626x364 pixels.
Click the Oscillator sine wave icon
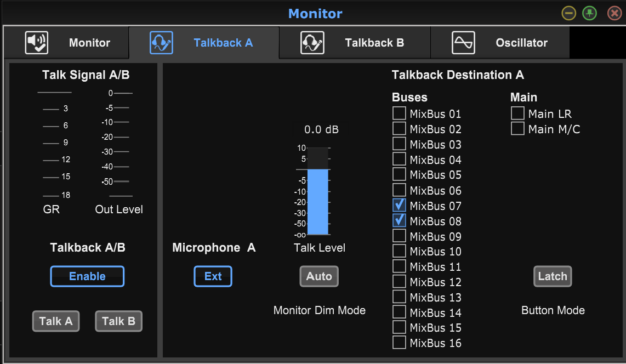click(463, 43)
